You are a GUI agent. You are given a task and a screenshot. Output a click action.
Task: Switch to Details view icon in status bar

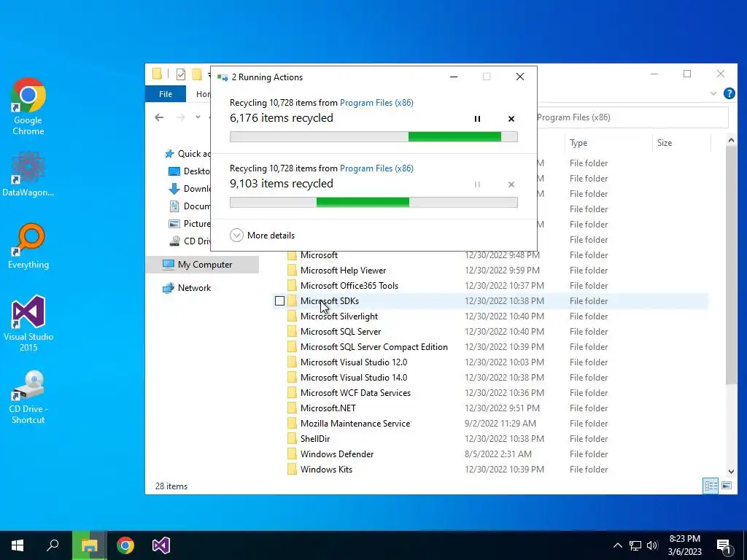[711, 485]
